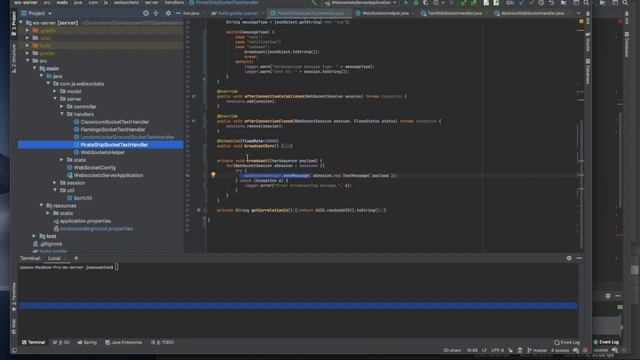Expand the session package
Screen dimensions: 640x360
tap(55, 183)
